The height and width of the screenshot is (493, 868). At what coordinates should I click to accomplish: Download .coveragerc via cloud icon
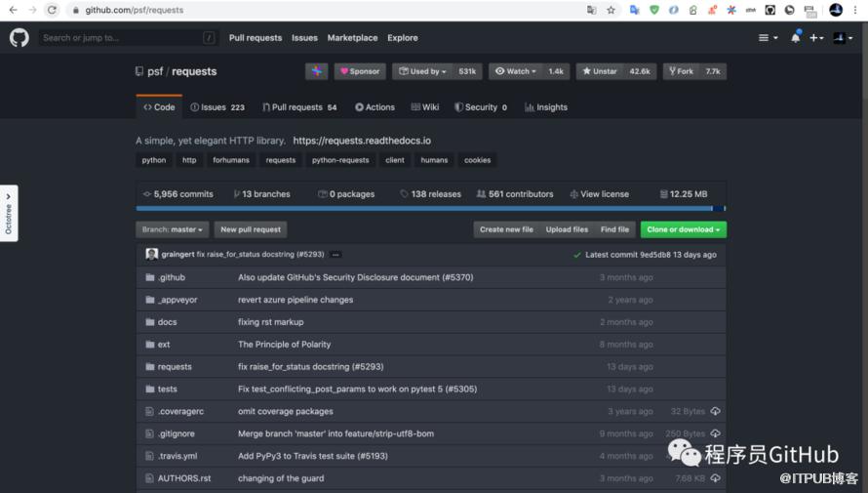click(x=716, y=411)
